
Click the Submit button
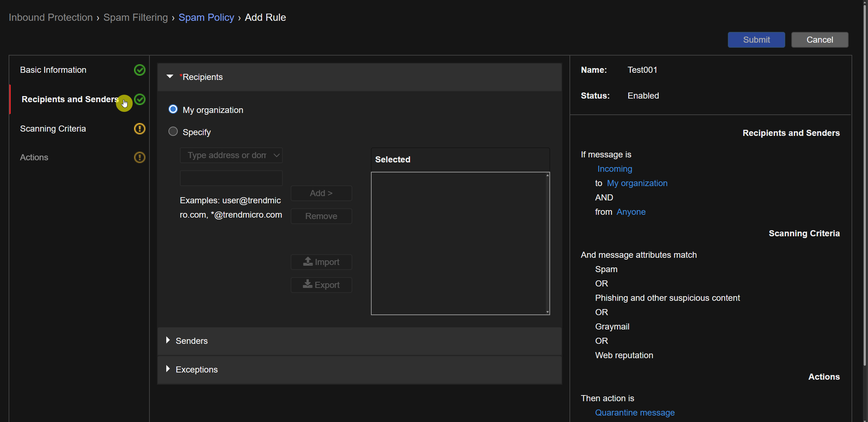point(756,40)
